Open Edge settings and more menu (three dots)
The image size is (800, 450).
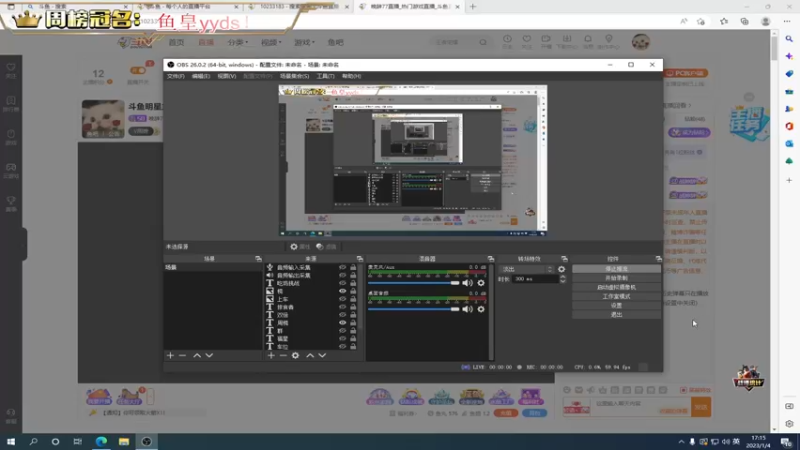[787, 21]
